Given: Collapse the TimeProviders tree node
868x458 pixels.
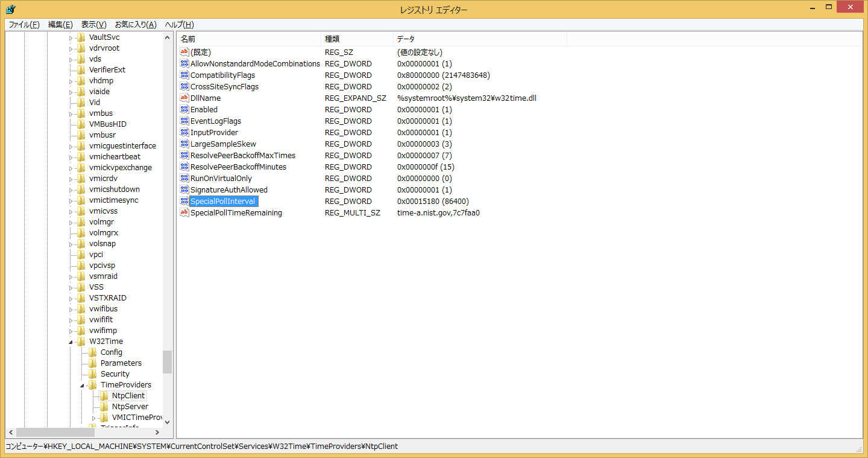Looking at the screenshot, I should click(82, 386).
